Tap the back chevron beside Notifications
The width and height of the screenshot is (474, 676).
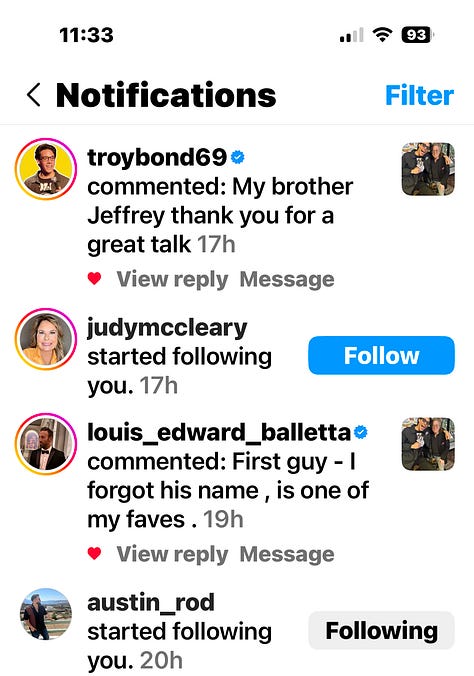[34, 95]
